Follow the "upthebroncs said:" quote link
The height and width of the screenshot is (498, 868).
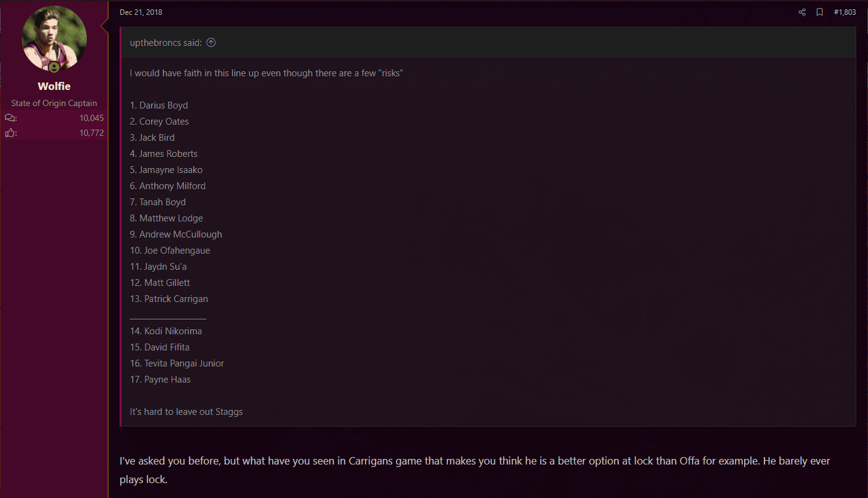point(166,43)
